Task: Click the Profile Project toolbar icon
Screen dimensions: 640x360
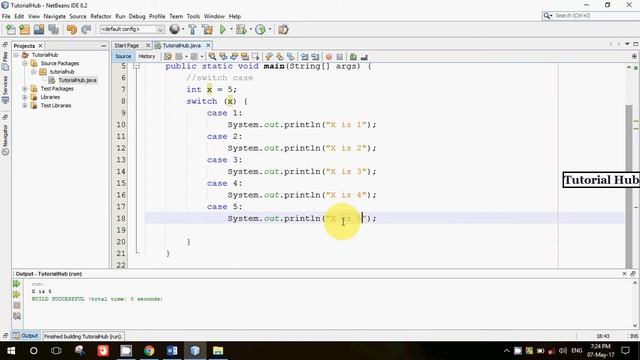Action: (260, 29)
